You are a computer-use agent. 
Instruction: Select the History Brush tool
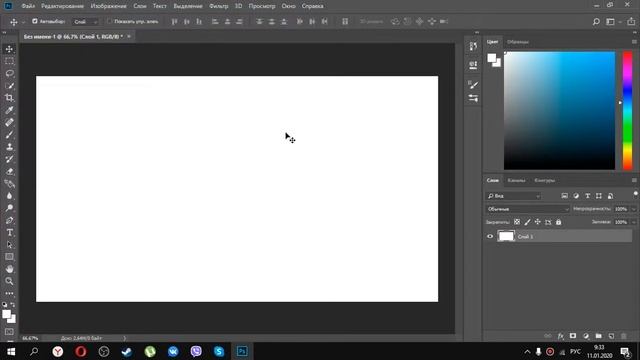click(x=9, y=159)
